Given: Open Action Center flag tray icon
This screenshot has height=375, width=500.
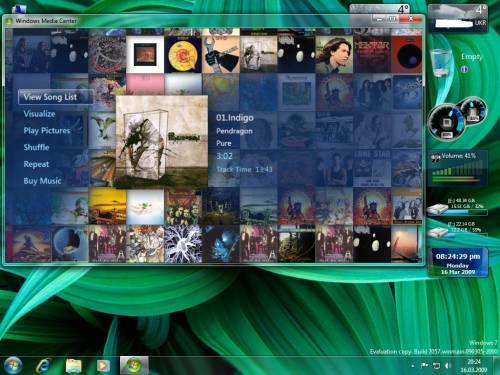Looking at the screenshot, I should (424, 366).
